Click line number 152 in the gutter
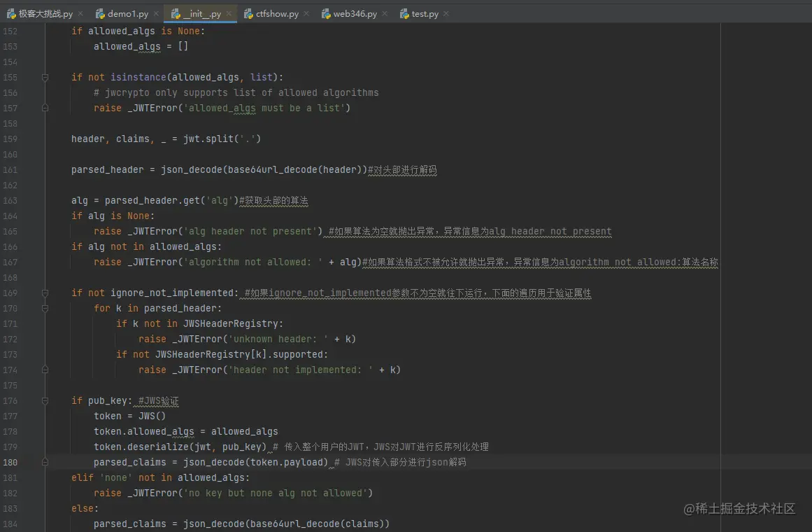The image size is (812, 532). click(10, 31)
